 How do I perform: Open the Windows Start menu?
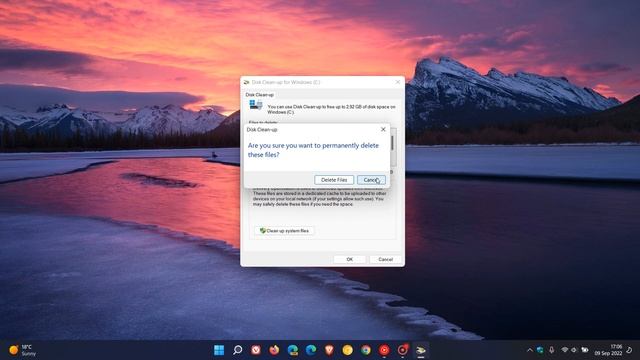(219, 350)
